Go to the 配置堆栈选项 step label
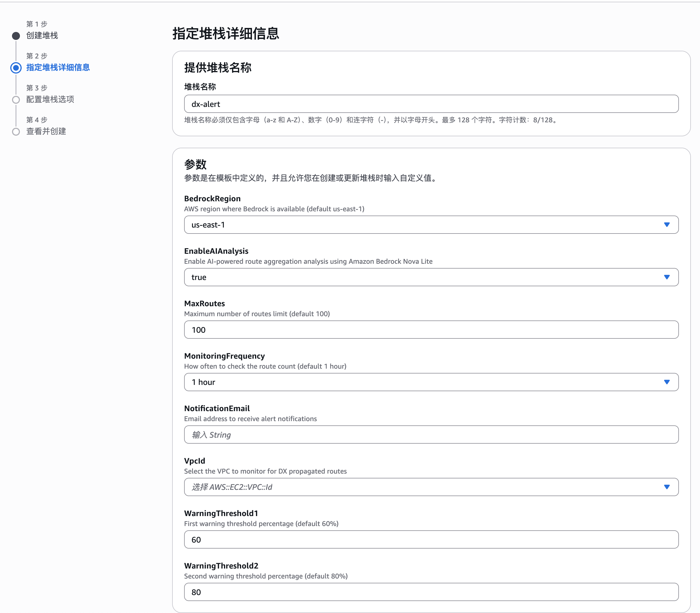 (x=50, y=99)
